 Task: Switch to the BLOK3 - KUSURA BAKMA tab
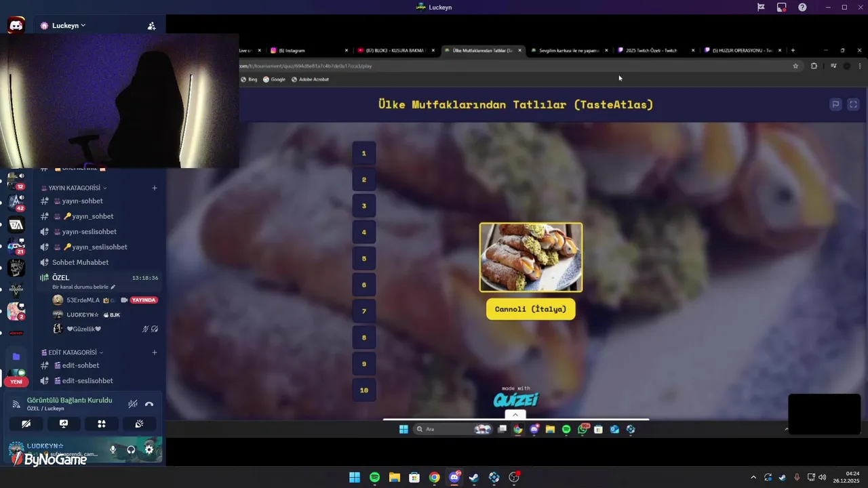point(396,50)
